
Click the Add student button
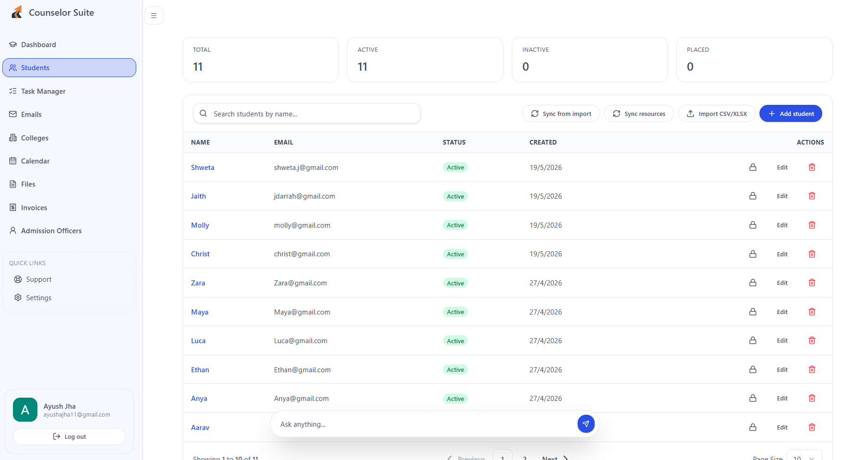[x=790, y=114]
